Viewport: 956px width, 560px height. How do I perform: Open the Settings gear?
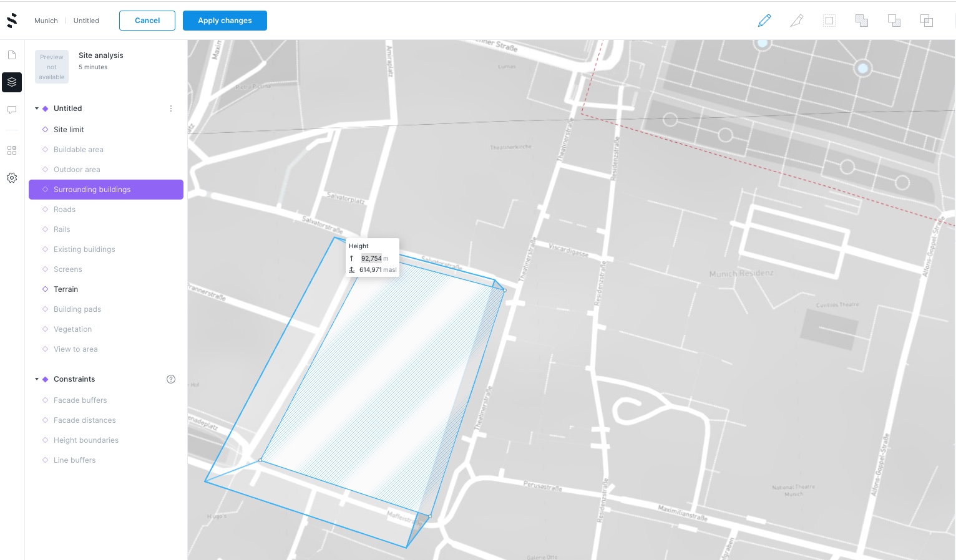tap(12, 178)
